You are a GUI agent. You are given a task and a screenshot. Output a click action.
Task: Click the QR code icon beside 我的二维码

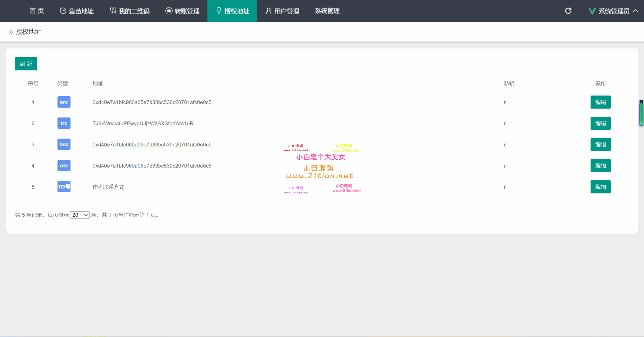click(113, 11)
